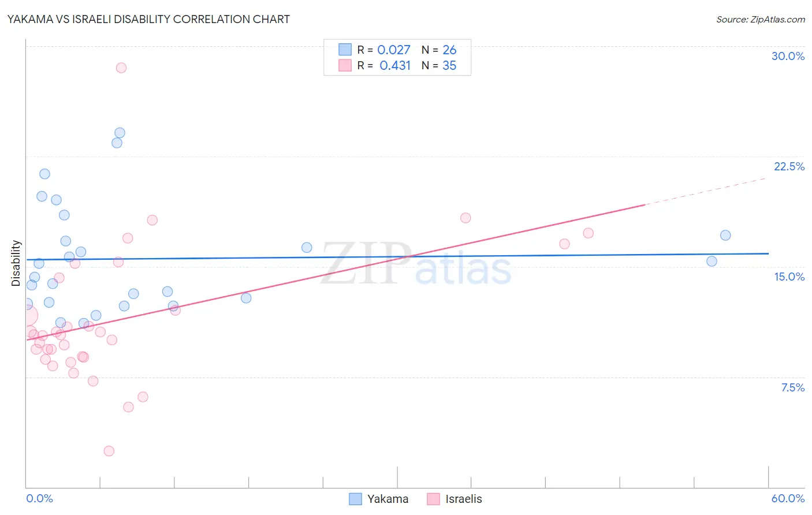Click the blue R = 0.027 swatch
The height and width of the screenshot is (515, 812).
tap(345, 50)
